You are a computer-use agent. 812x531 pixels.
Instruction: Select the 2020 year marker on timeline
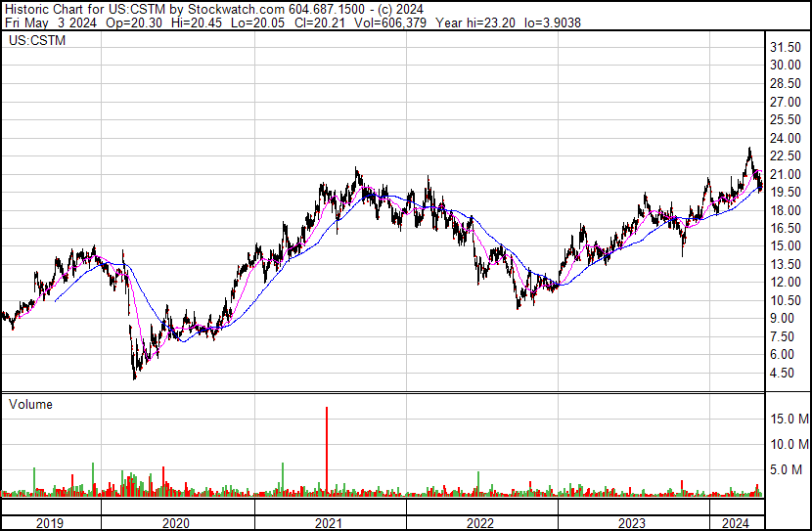177,523
